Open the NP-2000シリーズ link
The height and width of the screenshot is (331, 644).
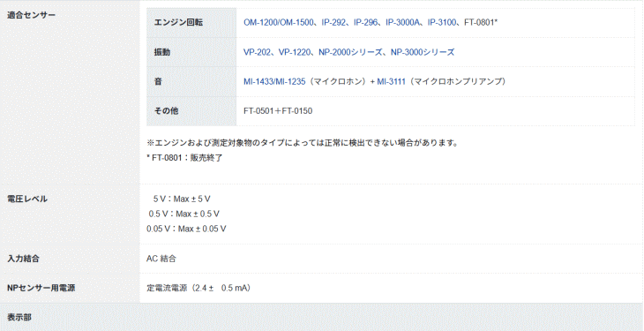(351, 52)
